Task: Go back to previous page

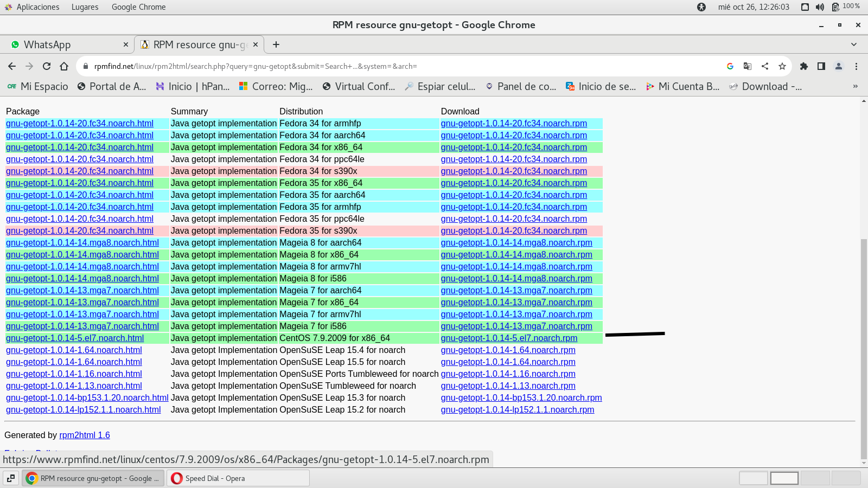Action: point(12,66)
